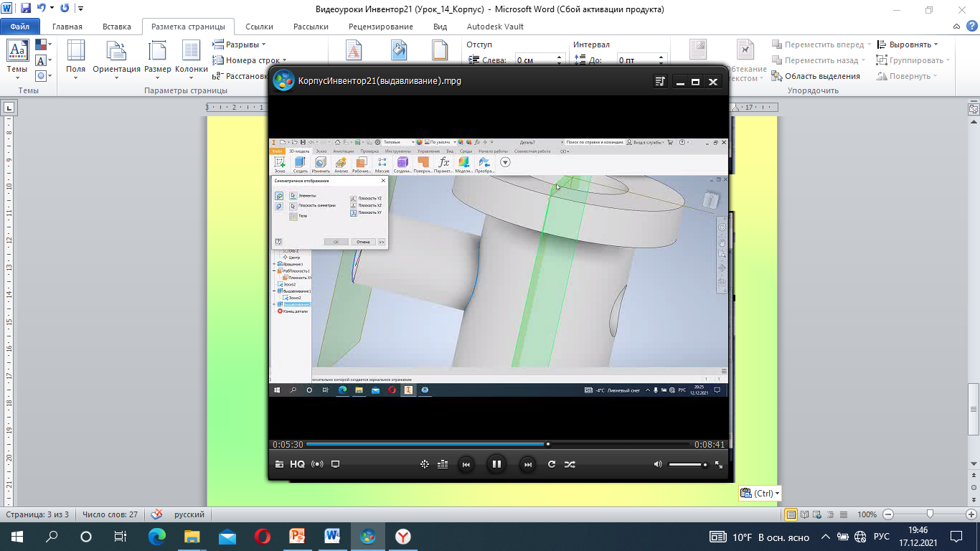Click the spell check icon in status bar
This screenshot has width=980, height=551.
156,514
